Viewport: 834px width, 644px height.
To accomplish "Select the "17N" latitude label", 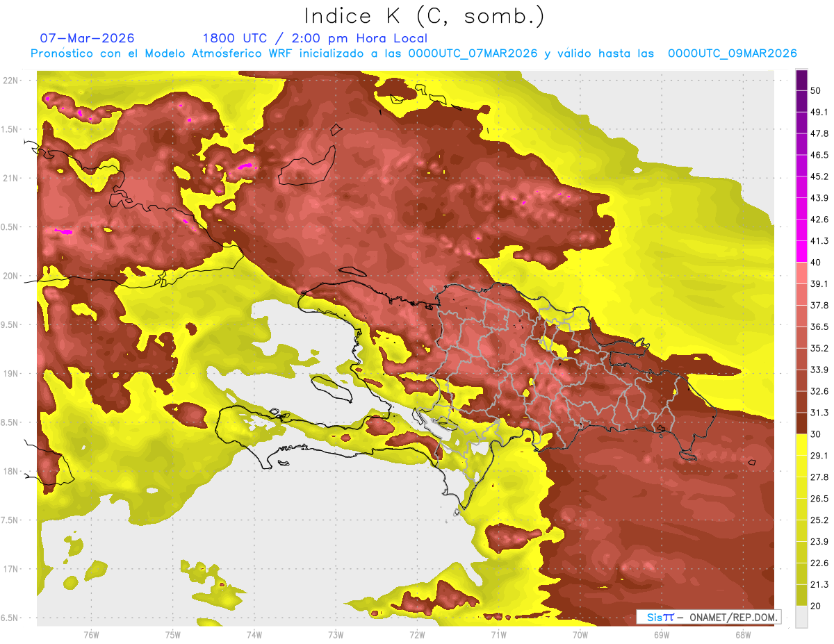I will click(x=11, y=569).
